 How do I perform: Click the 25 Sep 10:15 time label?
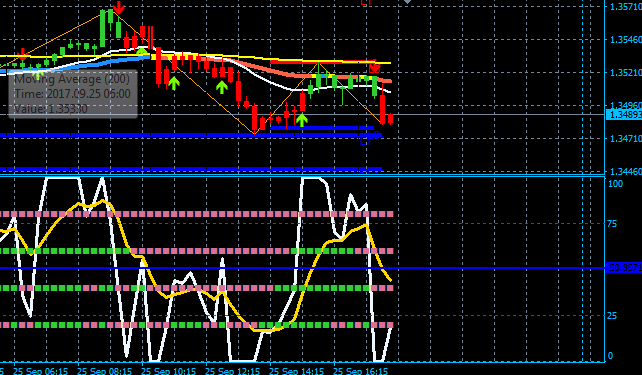tap(169, 371)
